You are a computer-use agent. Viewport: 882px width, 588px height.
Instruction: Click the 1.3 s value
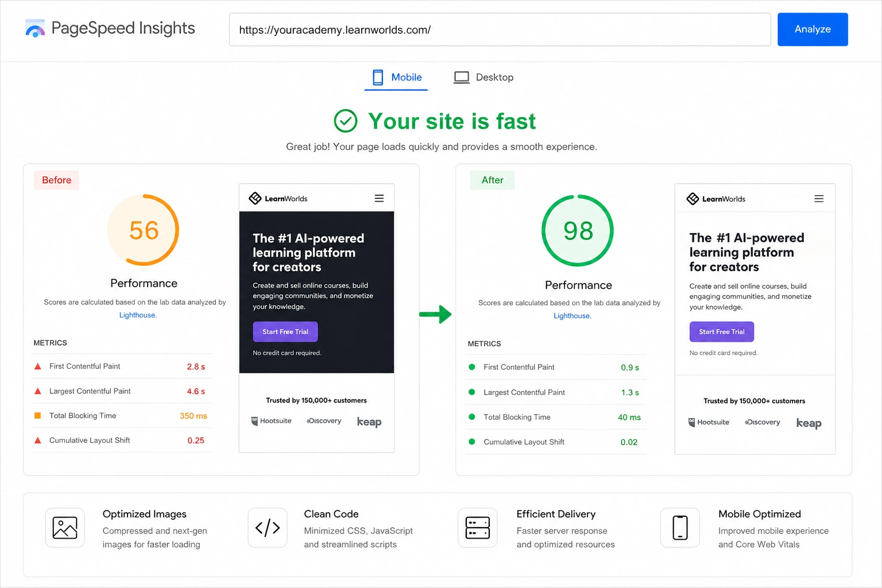pos(630,392)
